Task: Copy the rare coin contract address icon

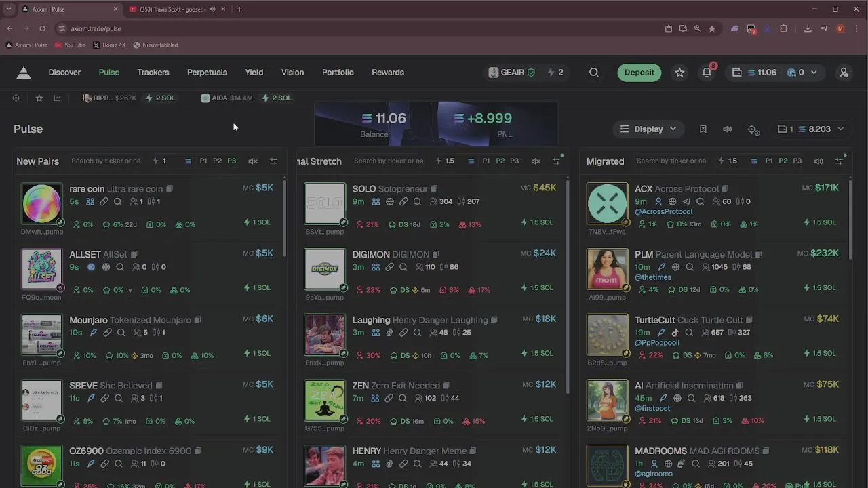Action: point(170,189)
